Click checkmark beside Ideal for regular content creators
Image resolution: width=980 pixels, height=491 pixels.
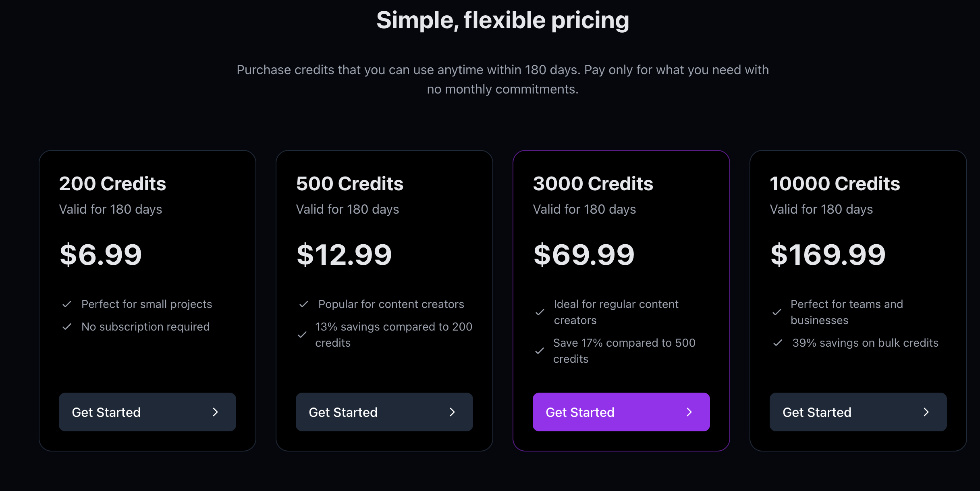pos(540,312)
